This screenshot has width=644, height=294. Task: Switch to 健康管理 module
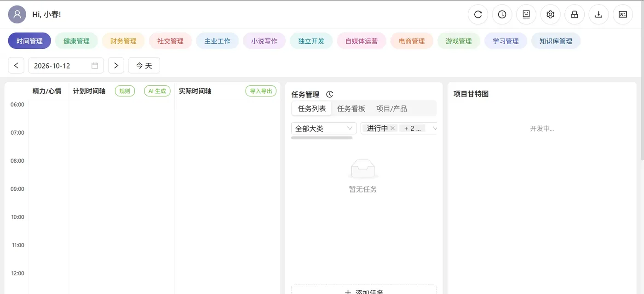coord(76,41)
